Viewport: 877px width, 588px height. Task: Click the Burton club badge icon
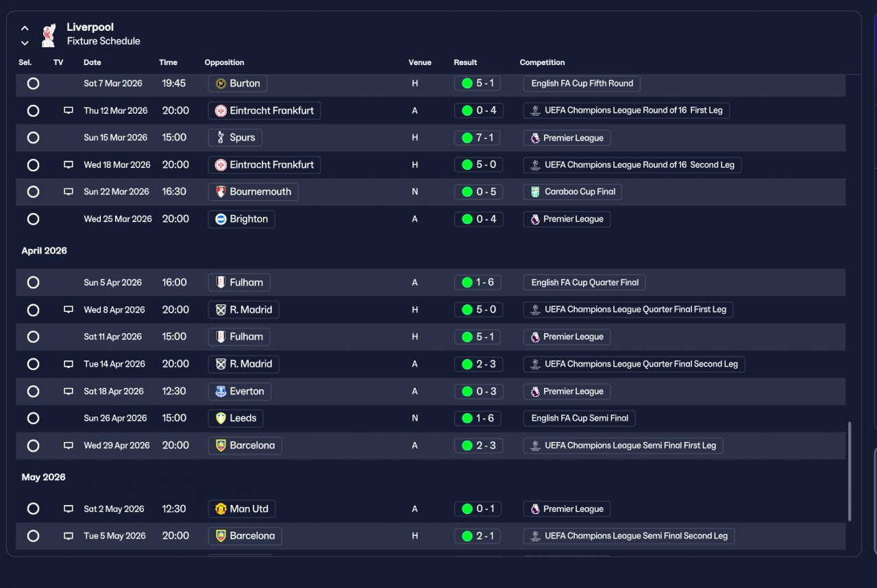(x=221, y=84)
